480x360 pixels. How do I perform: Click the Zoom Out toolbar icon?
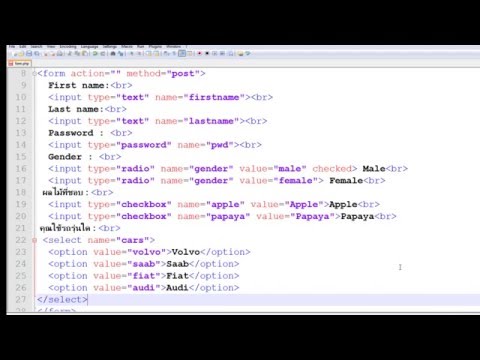(140, 53)
